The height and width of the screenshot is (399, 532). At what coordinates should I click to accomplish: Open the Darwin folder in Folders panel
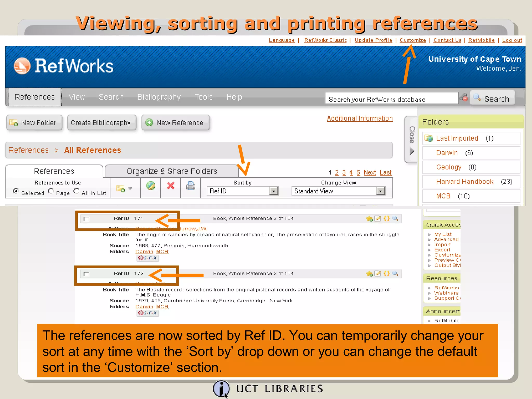447,153
